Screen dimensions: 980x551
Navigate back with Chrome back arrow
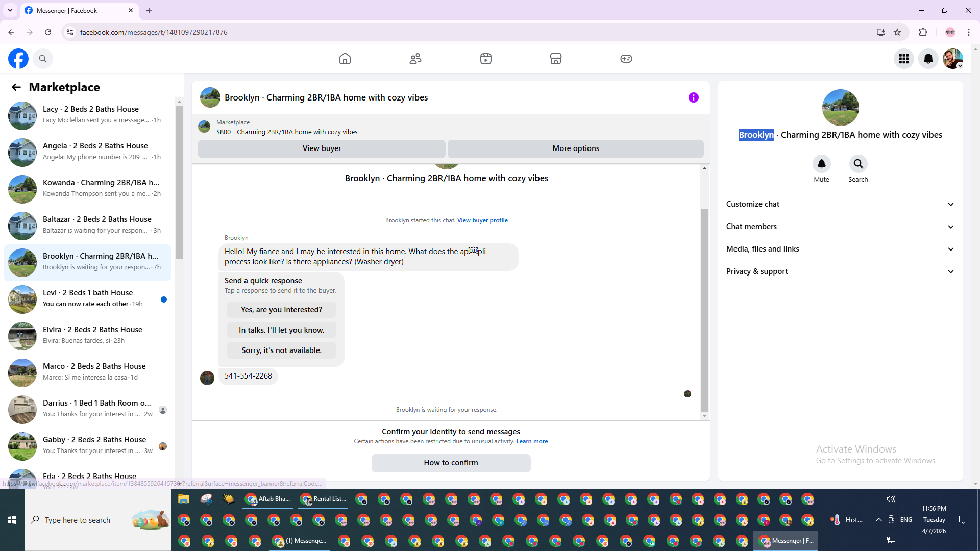(x=11, y=32)
